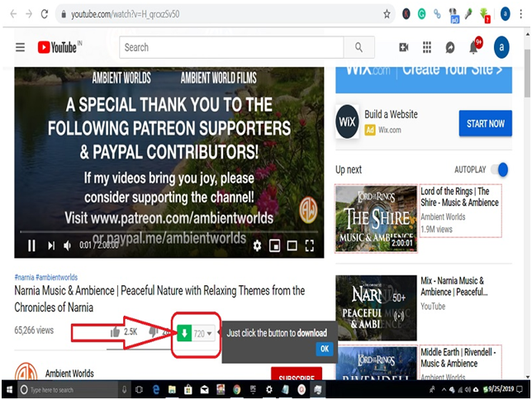
Task: Launch Edge from the taskbar
Action: 156,390
